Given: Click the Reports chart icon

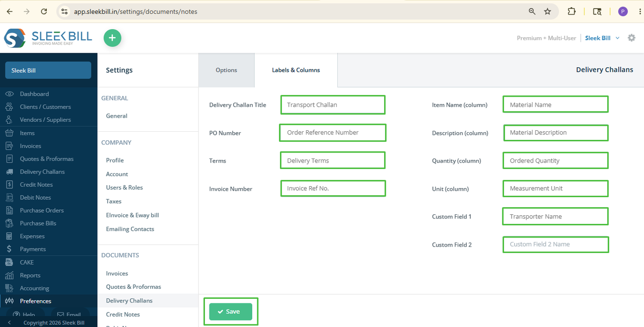Looking at the screenshot, I should pyautogui.click(x=9, y=275).
